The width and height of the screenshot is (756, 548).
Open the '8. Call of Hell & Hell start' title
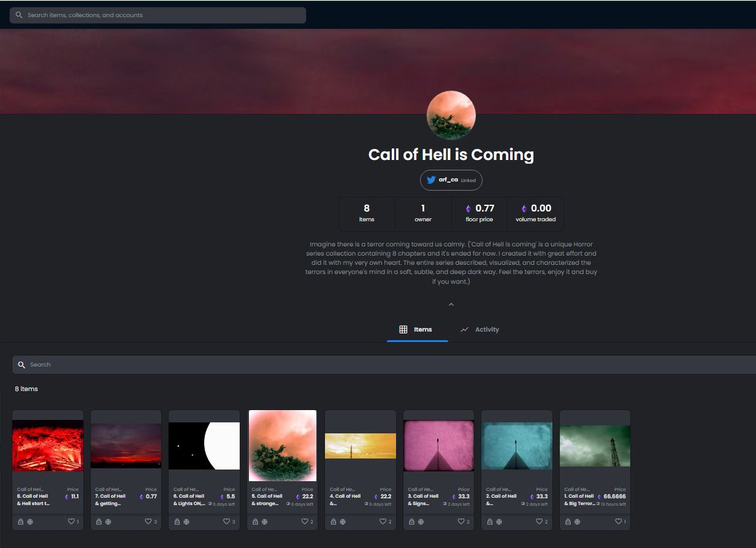(x=33, y=500)
